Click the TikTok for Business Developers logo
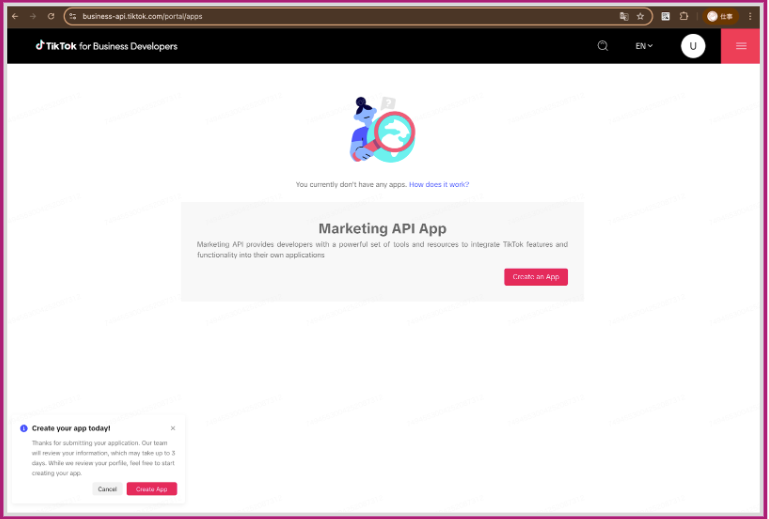 (106, 46)
